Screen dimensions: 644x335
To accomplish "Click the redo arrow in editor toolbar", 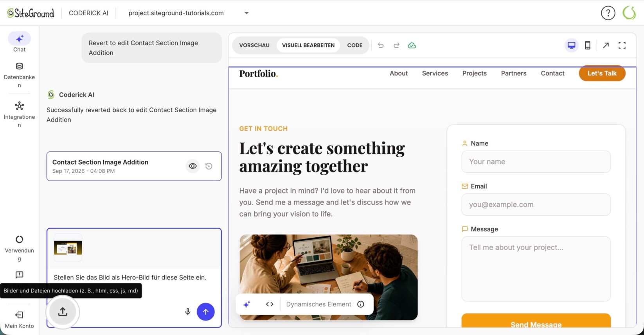I will coord(396,45).
